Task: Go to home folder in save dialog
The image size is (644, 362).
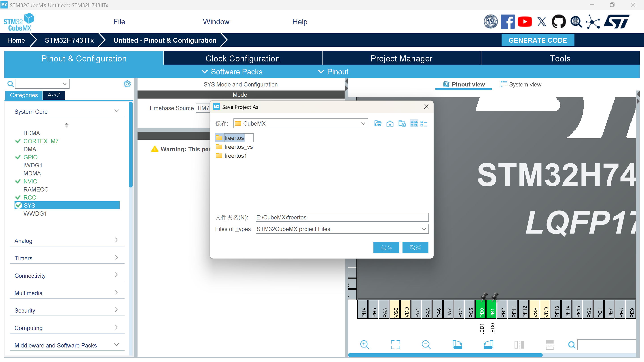Action: pos(390,123)
